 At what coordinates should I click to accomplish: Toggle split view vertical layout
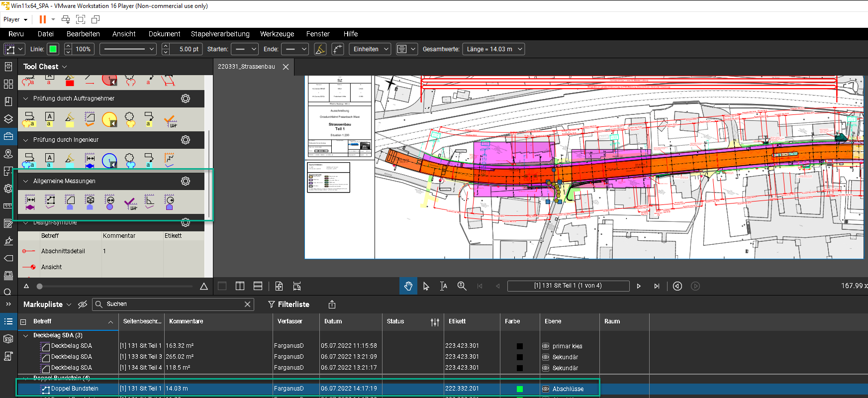click(x=240, y=286)
